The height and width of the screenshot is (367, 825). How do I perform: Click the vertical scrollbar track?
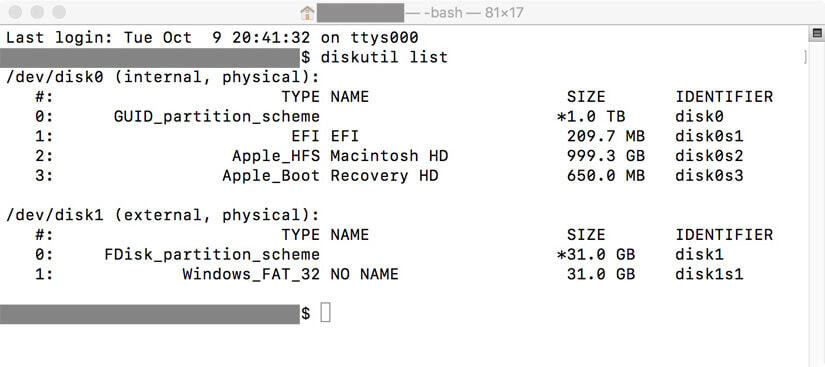(817, 202)
